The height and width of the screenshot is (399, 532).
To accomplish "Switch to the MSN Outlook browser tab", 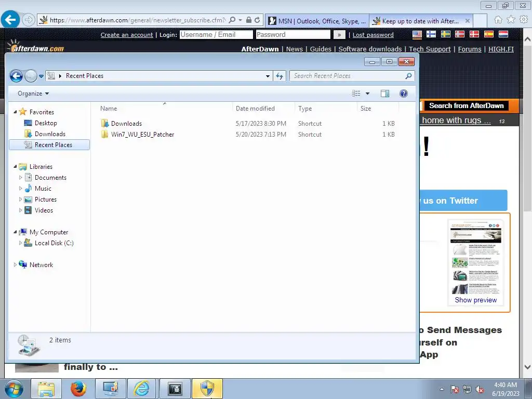I will coord(317,21).
